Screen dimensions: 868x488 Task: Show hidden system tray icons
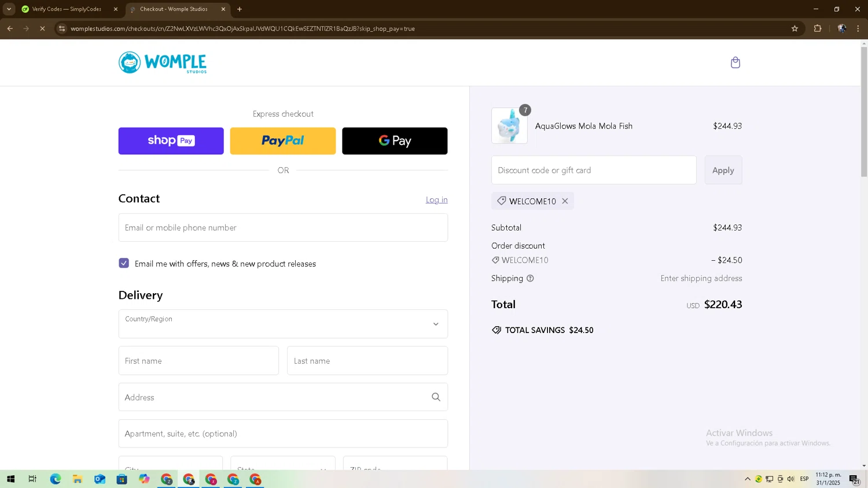(x=748, y=479)
